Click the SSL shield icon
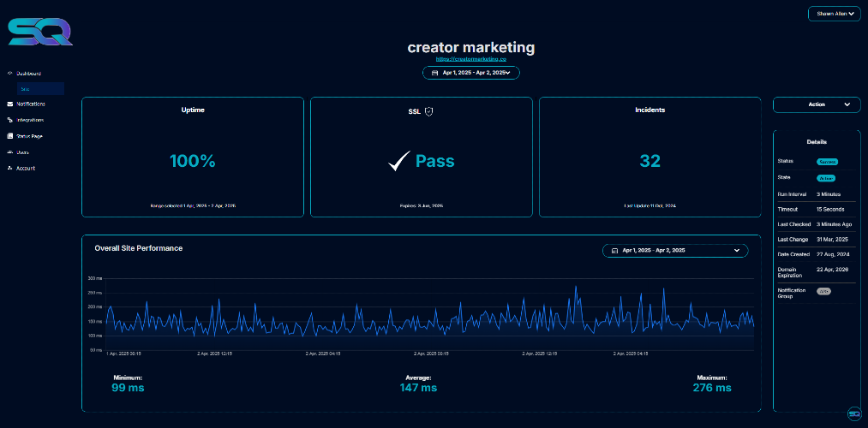Image resolution: width=868 pixels, height=428 pixels. point(428,111)
